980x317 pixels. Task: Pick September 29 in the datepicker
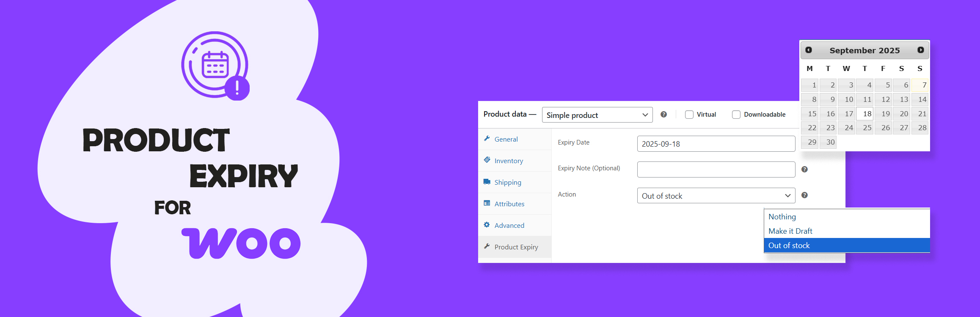809,142
